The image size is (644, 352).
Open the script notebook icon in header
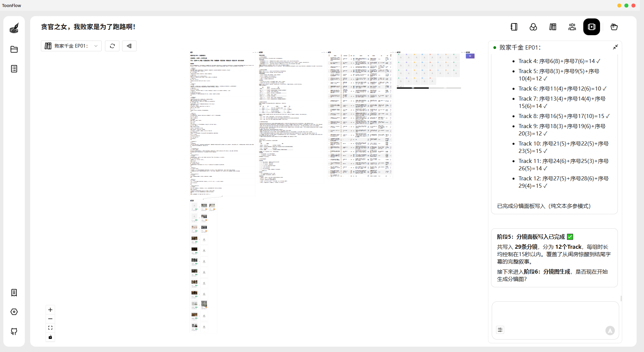pos(514,27)
